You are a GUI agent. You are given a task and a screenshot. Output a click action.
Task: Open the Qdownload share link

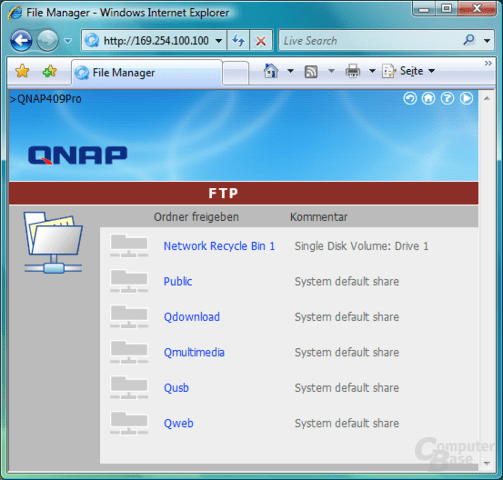(192, 317)
